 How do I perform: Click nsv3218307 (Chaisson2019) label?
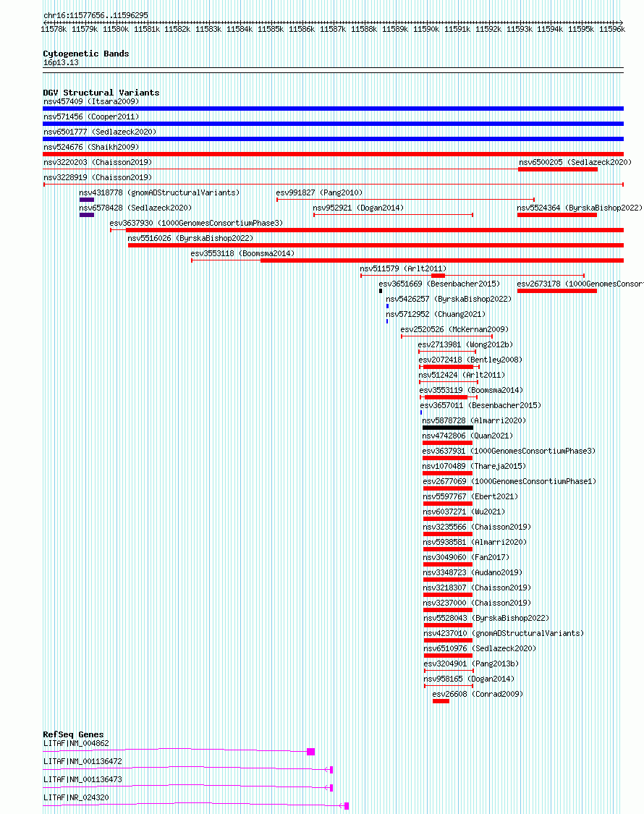tap(477, 588)
